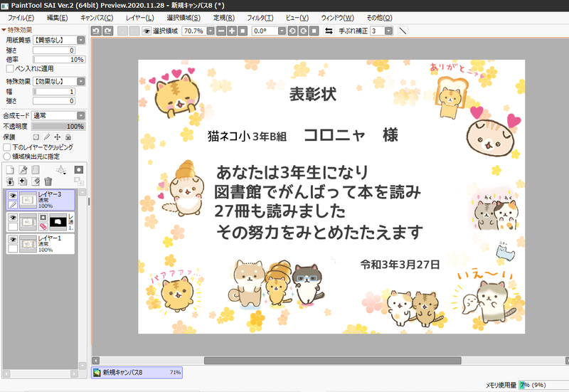The image size is (569, 392).
Task: Click layer list scroll-up arrow
Action: coord(83,192)
